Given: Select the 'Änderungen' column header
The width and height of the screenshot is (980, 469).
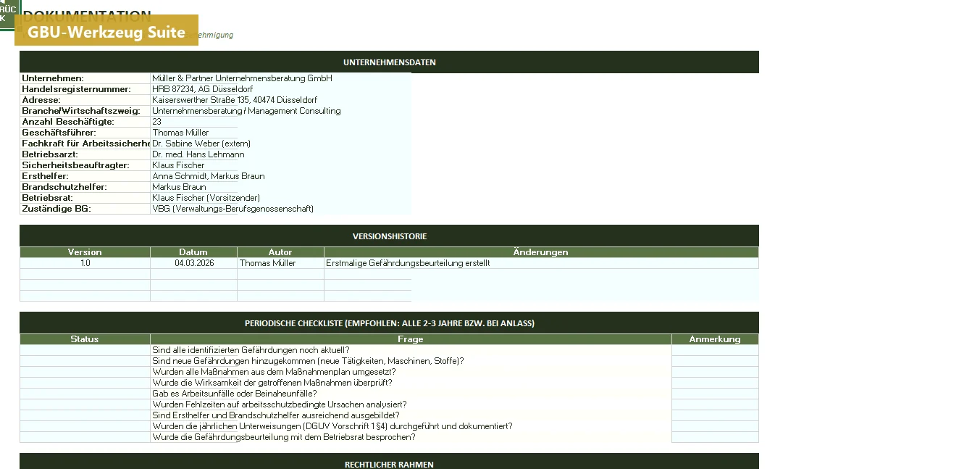Looking at the screenshot, I should [x=541, y=252].
